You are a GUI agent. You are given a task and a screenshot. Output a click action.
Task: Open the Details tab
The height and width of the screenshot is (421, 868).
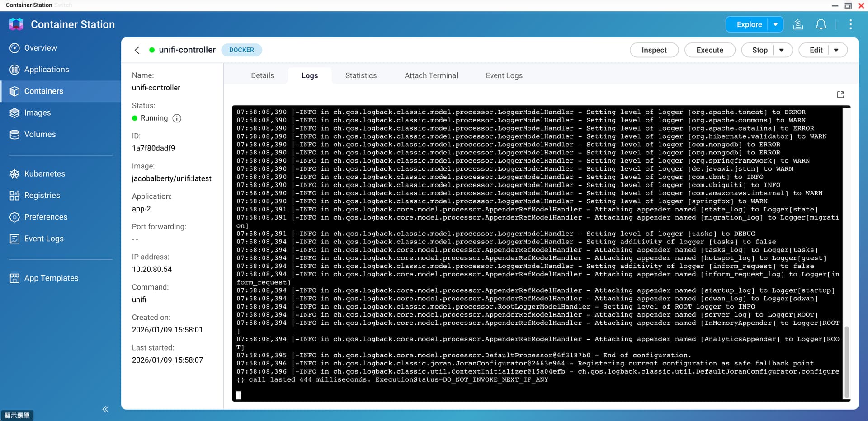click(262, 75)
